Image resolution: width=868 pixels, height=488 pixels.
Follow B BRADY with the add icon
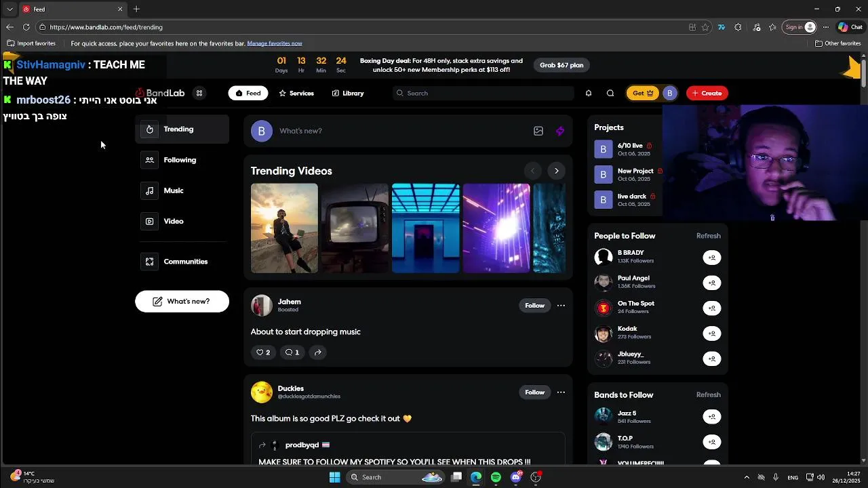click(x=711, y=258)
